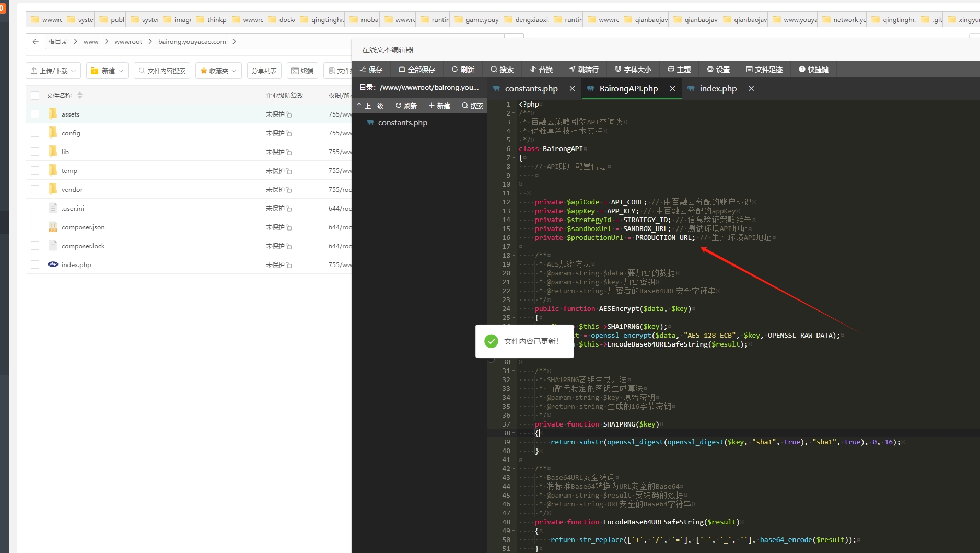Tick the checkbox for the assets folder

pyautogui.click(x=35, y=114)
